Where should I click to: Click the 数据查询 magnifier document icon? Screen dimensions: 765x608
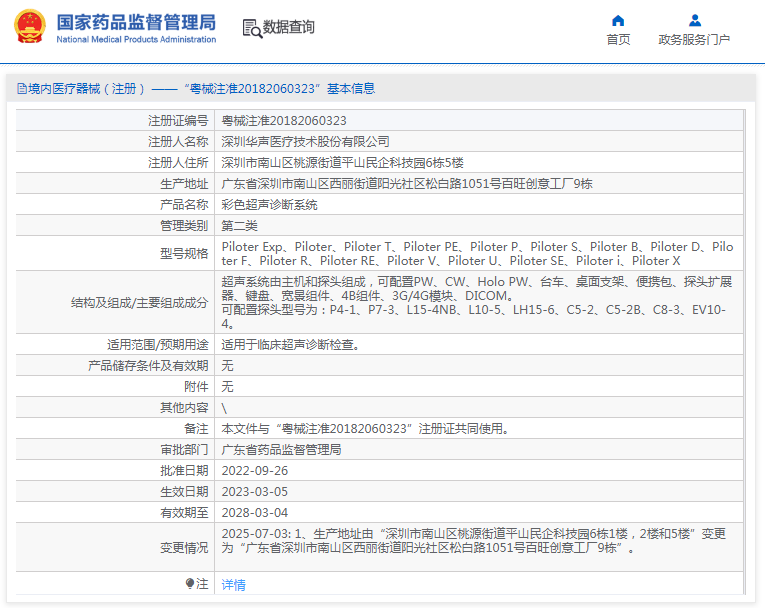(251, 28)
